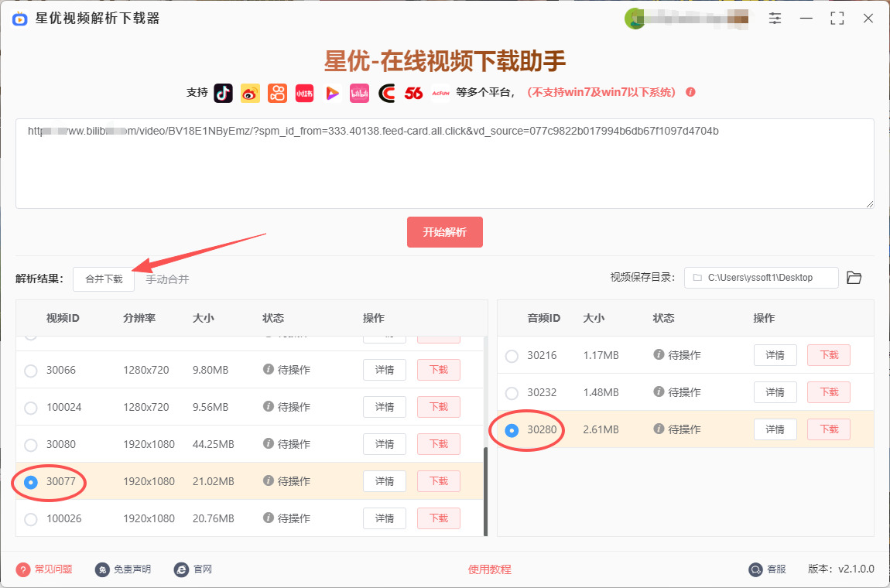Open 详情 for video 100024
The height and width of the screenshot is (588, 890).
[x=385, y=407]
